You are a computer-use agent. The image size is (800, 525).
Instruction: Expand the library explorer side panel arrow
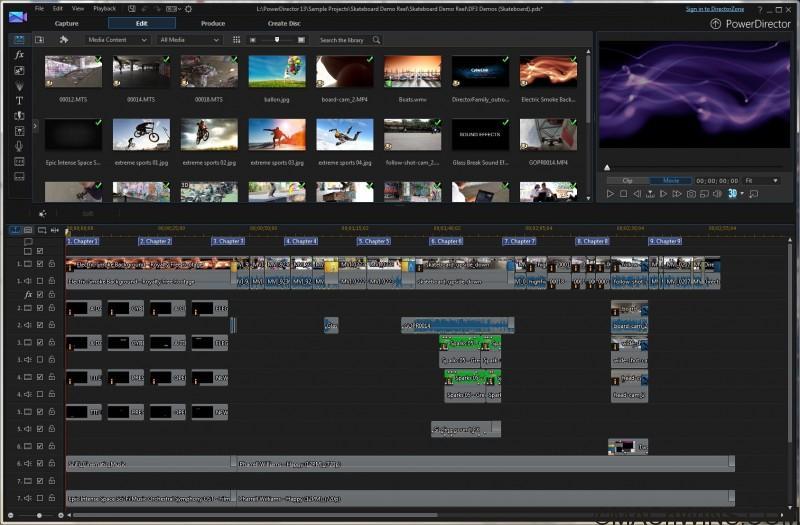point(35,126)
